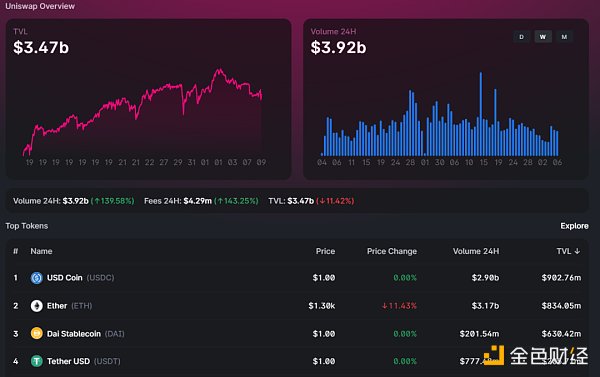Click the Dai Stablecoin icon
Screen dimensions: 600x377
[36, 333]
